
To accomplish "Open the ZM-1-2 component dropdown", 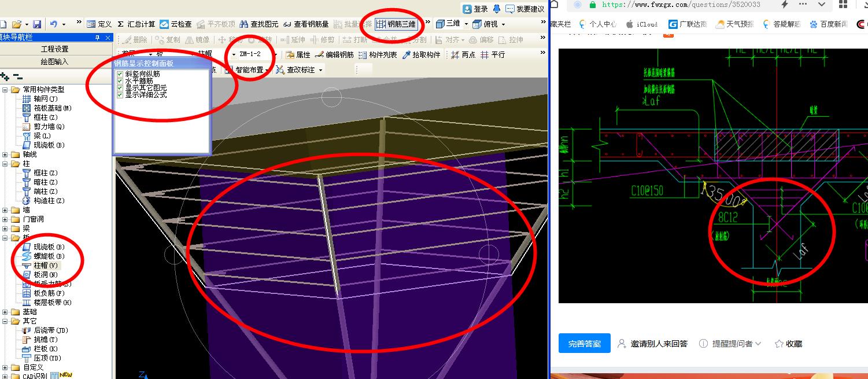I will (276, 54).
